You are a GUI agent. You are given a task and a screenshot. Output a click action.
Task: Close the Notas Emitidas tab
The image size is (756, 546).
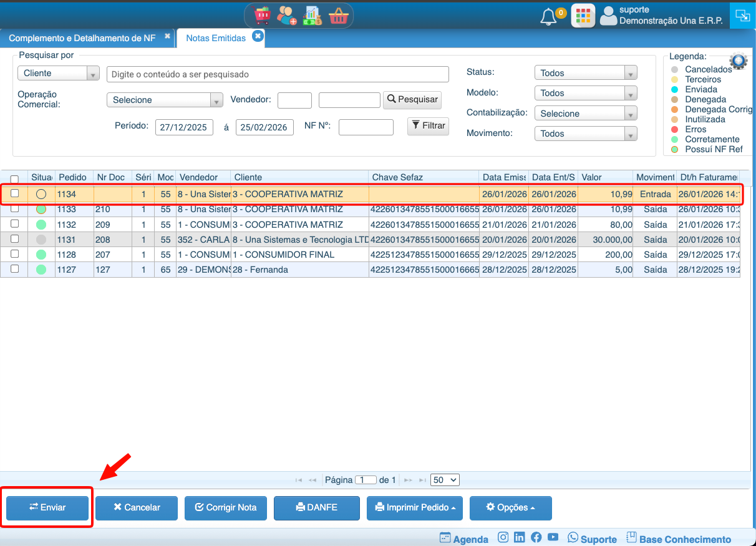[258, 37]
